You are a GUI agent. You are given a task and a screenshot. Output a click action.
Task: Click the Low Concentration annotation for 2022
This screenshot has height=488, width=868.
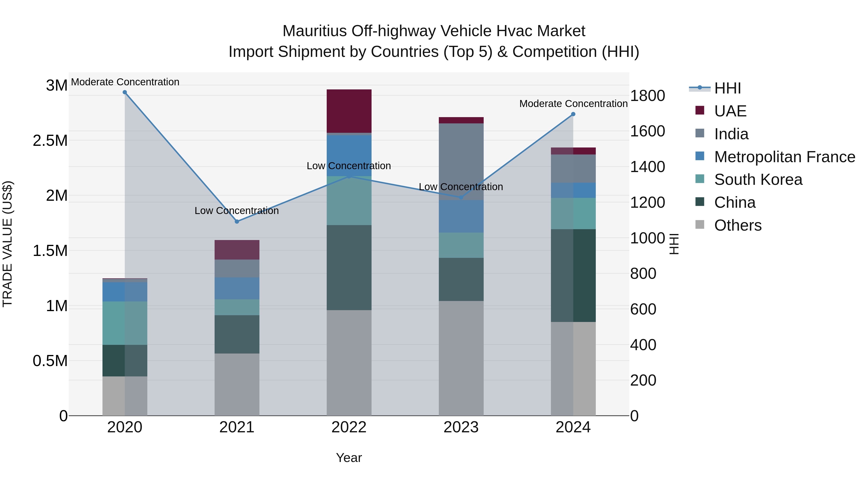tap(349, 166)
